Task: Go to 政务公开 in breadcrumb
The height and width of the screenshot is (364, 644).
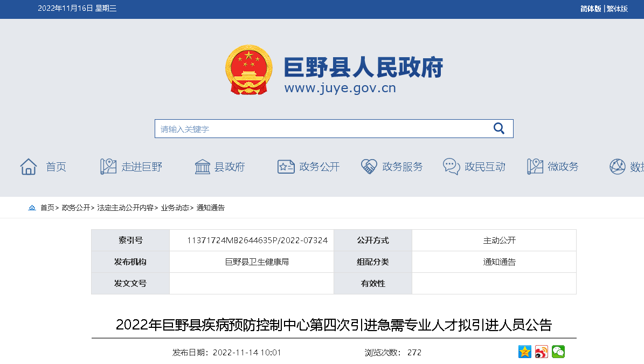Action: point(76,208)
